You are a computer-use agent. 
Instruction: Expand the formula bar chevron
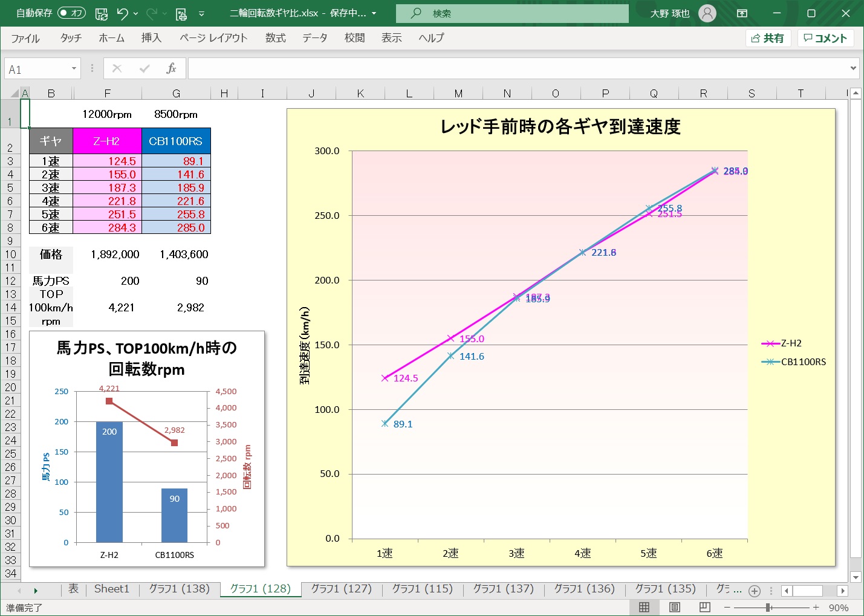tap(854, 68)
